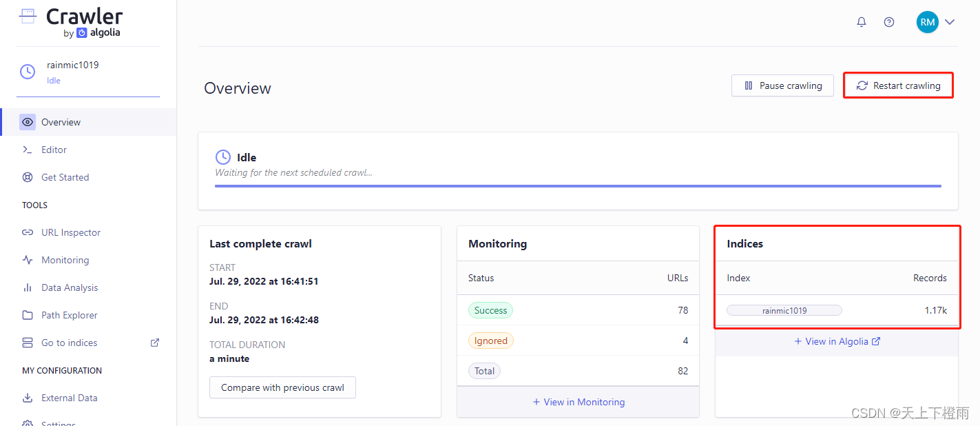
Task: Click the URLs column header
Action: 678,278
